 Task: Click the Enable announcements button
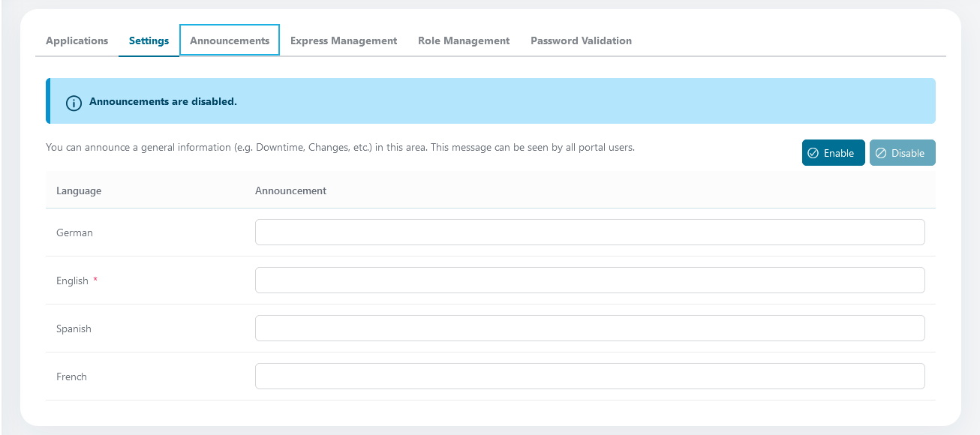(x=833, y=153)
